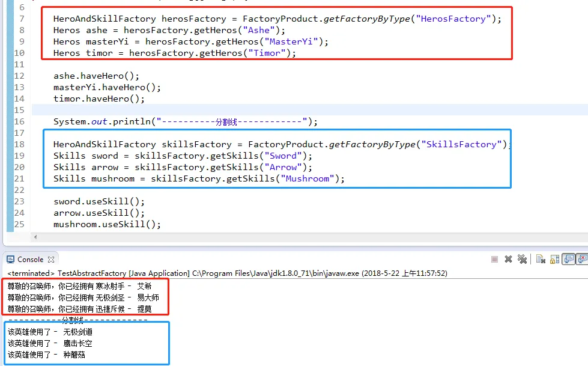The height and width of the screenshot is (366, 588).
Task: Click the Remove Launch single X icon
Action: [509, 259]
